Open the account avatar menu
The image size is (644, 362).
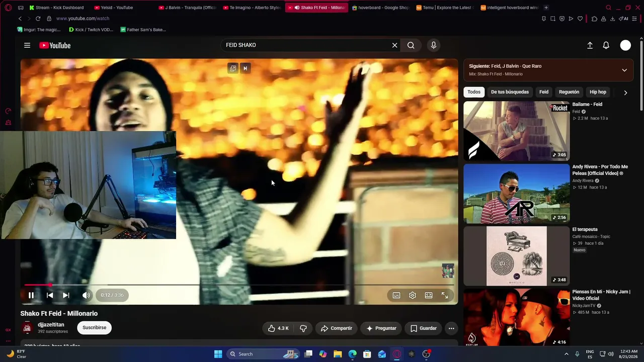625,45
